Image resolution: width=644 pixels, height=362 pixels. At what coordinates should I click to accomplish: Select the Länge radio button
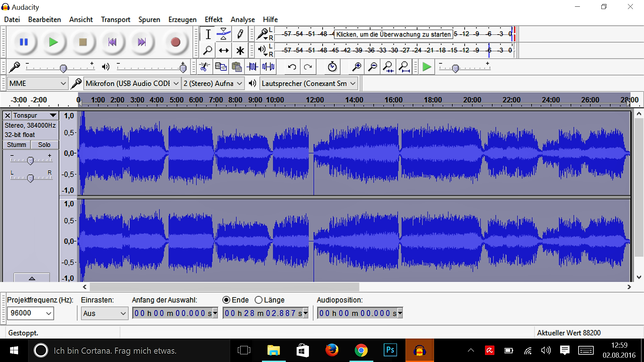point(259,300)
